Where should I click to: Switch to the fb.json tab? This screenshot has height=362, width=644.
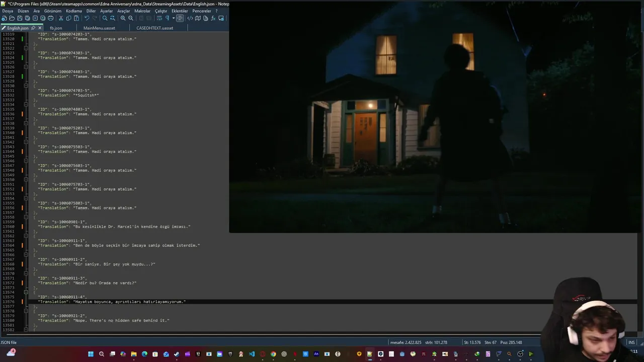click(x=56, y=28)
